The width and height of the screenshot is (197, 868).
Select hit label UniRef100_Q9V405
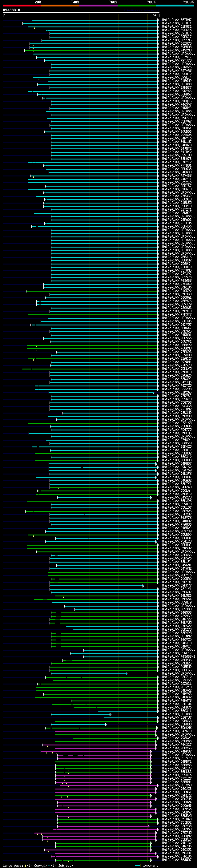177,135
